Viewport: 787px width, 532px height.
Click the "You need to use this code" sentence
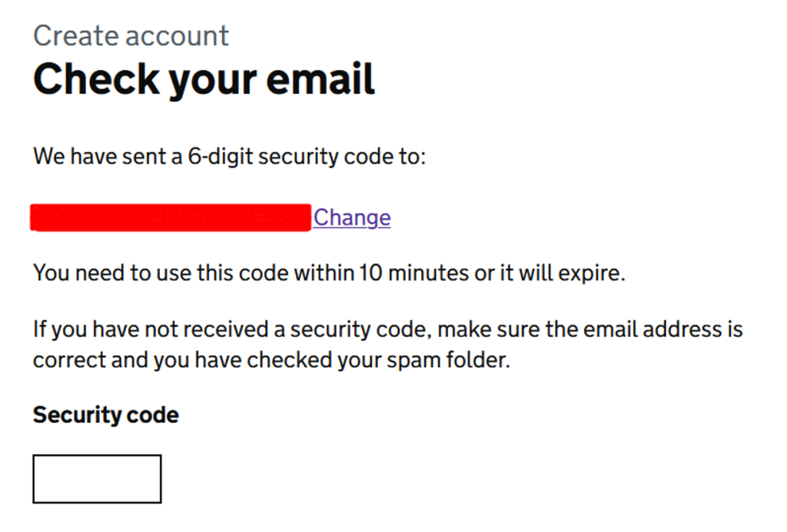point(329,273)
